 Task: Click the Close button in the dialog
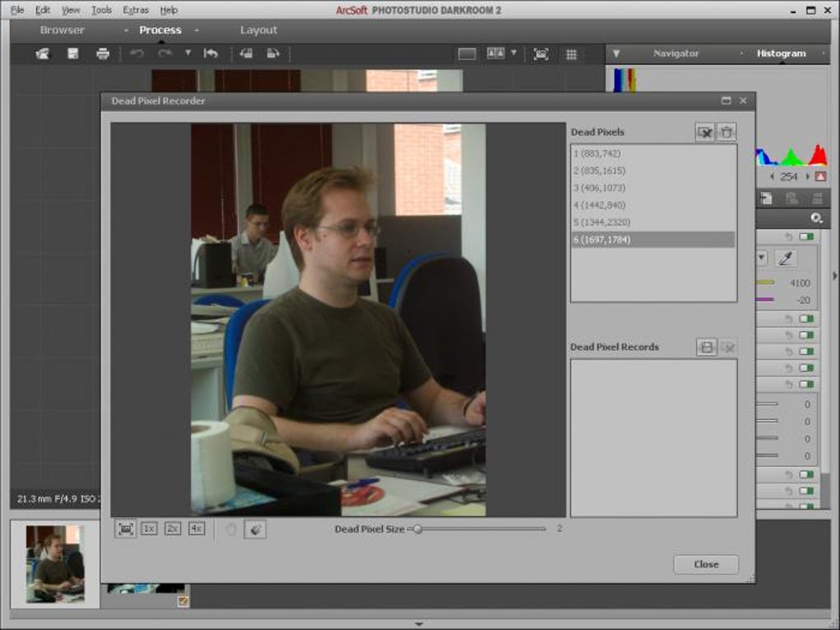click(x=706, y=565)
